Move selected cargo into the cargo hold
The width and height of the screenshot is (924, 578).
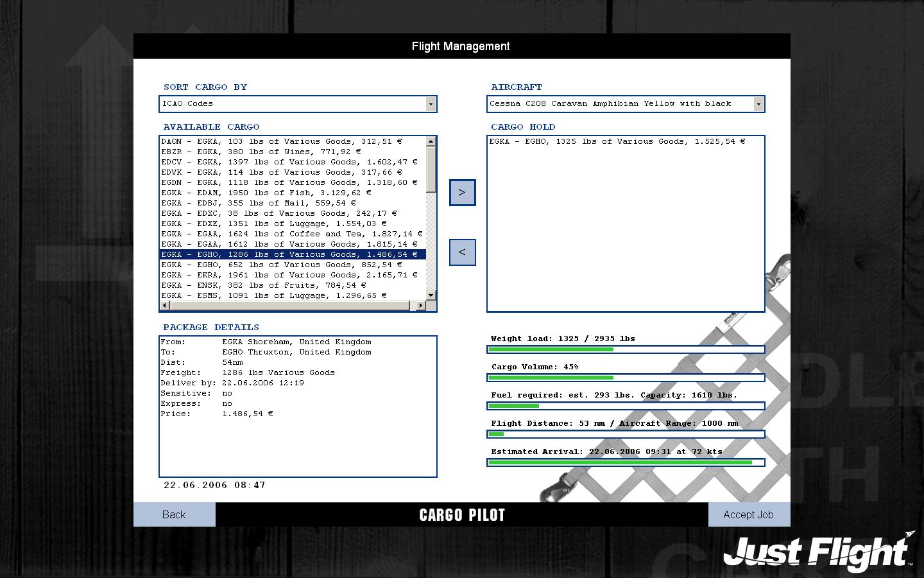462,193
